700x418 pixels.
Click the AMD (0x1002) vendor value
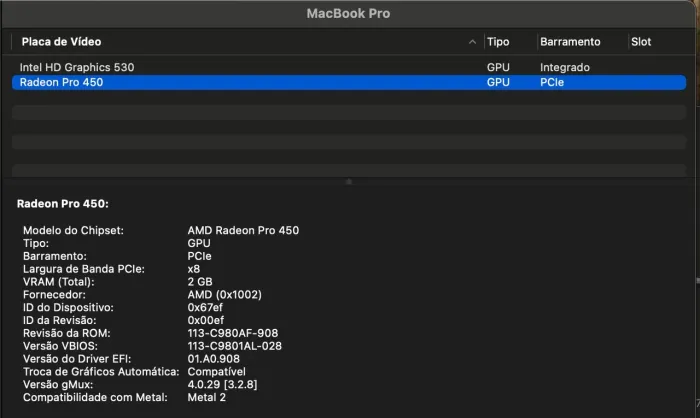[225, 295]
